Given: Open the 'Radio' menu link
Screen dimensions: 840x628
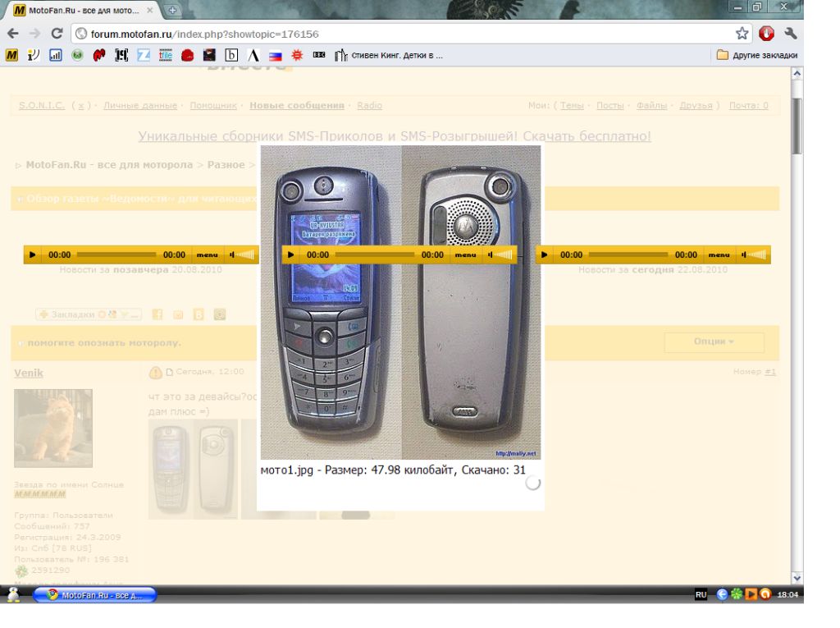Looking at the screenshot, I should 370,106.
